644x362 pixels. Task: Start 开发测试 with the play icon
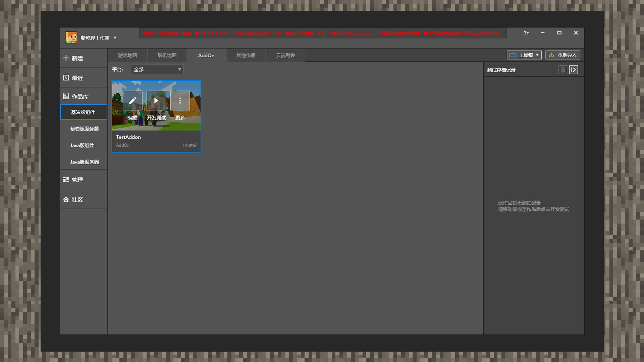click(156, 101)
